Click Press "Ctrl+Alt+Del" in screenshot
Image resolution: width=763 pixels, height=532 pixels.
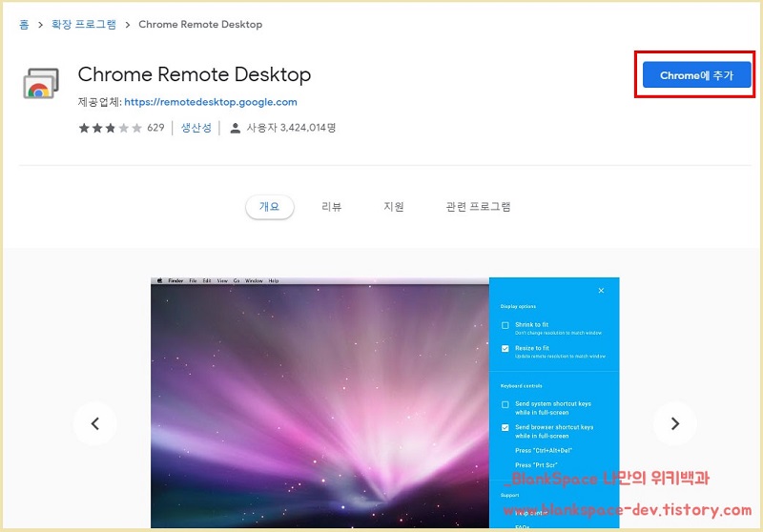pyautogui.click(x=544, y=450)
